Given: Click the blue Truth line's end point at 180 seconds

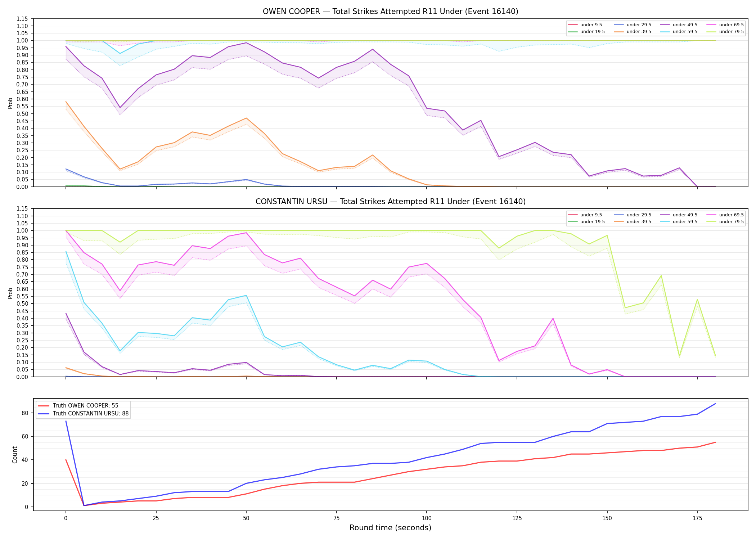Looking at the screenshot, I should (715, 404).
